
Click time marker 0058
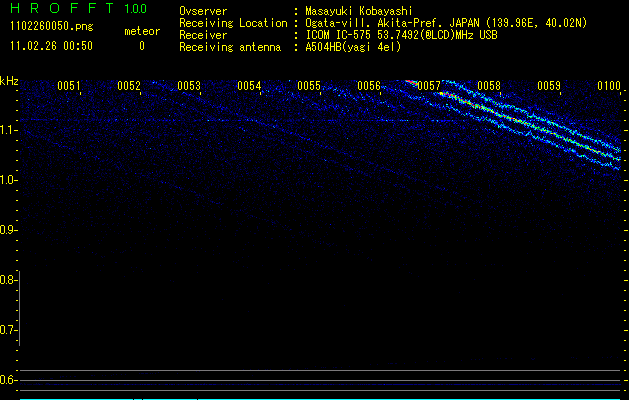489,86
